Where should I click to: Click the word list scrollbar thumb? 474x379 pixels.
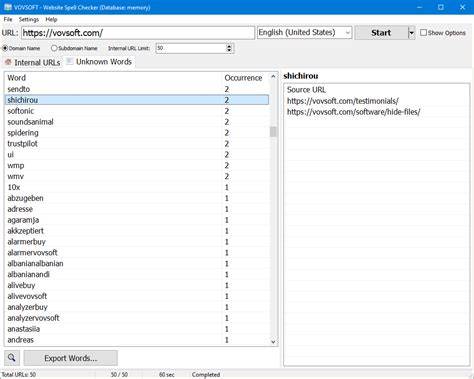273,132
